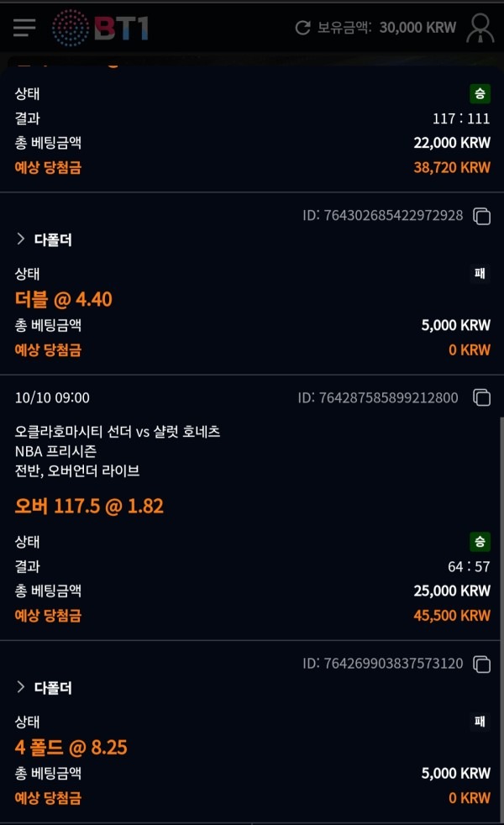Click the 승 badge on the 오버 117.5 bet

point(478,542)
